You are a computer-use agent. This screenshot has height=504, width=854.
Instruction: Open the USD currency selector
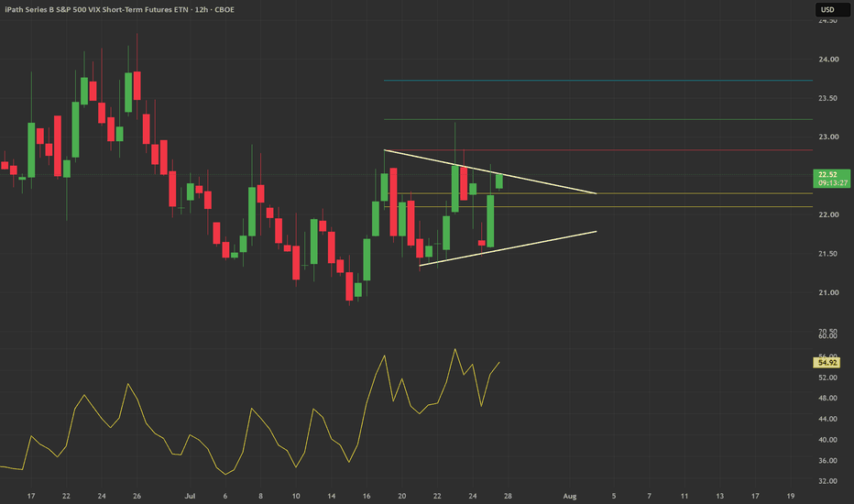pos(832,9)
